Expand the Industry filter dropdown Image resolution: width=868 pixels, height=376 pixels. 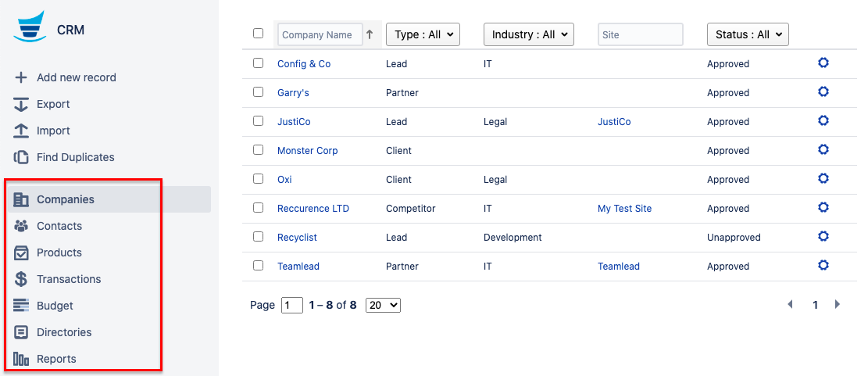click(529, 34)
